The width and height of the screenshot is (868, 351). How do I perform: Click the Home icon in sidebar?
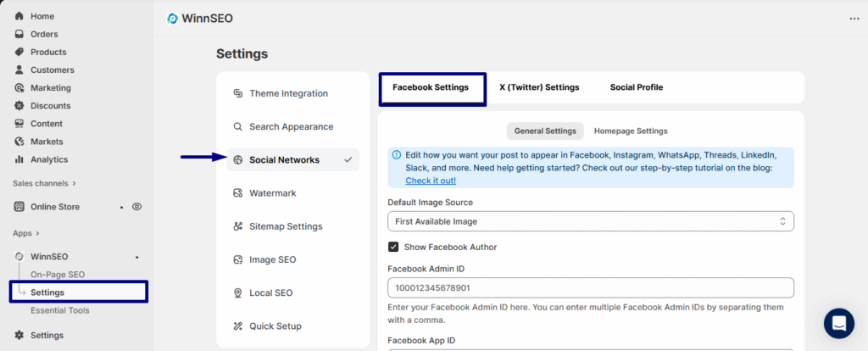tap(19, 16)
